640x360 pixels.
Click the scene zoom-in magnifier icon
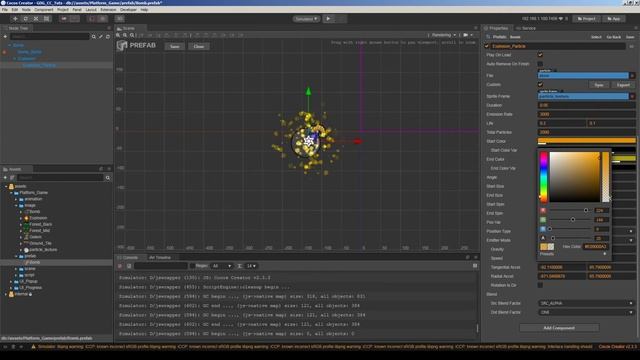118,35
